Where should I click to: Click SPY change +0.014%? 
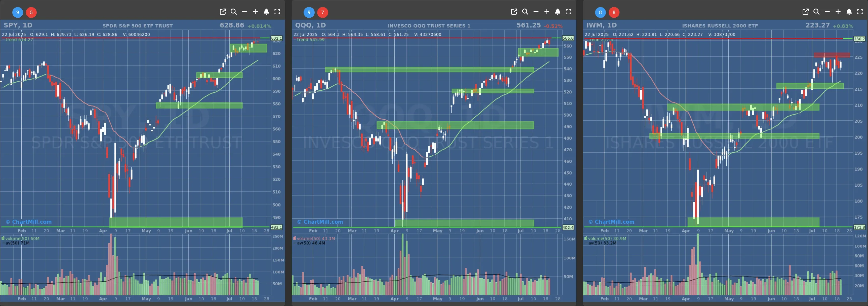pos(259,26)
